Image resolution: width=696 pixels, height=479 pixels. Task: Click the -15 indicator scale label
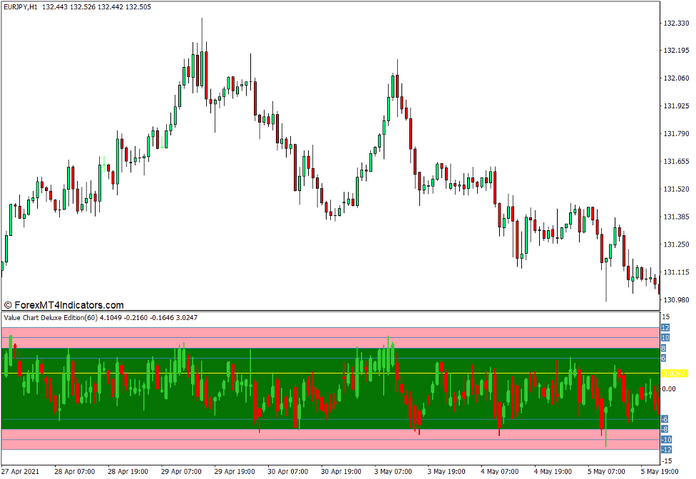[x=667, y=461]
